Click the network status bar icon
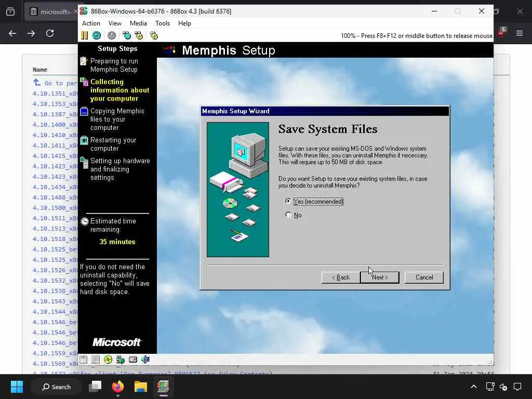 pos(121,360)
